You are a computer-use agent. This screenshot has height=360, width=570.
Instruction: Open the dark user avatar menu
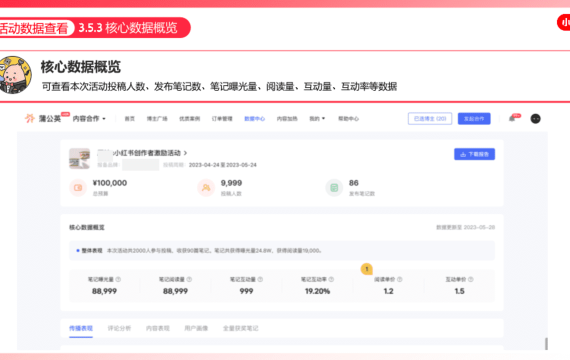[535, 119]
